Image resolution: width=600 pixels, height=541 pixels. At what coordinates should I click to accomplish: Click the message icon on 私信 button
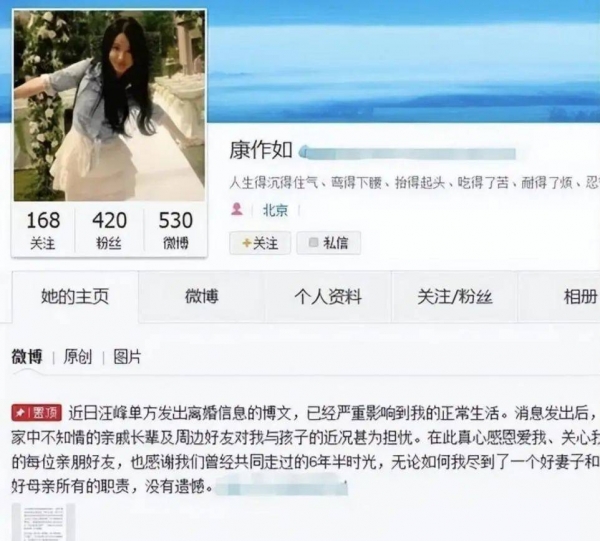coord(313,243)
